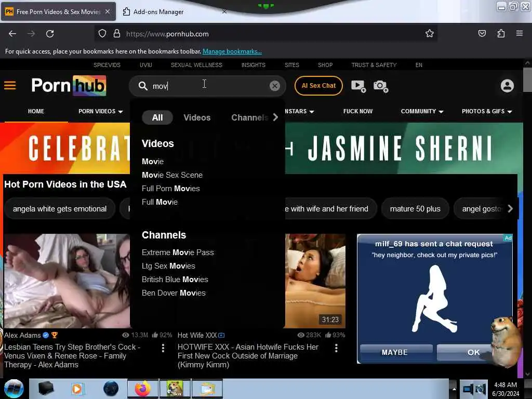532x399 pixels.
Task: Select the Videos filter in search suggestions
Action: [197, 117]
